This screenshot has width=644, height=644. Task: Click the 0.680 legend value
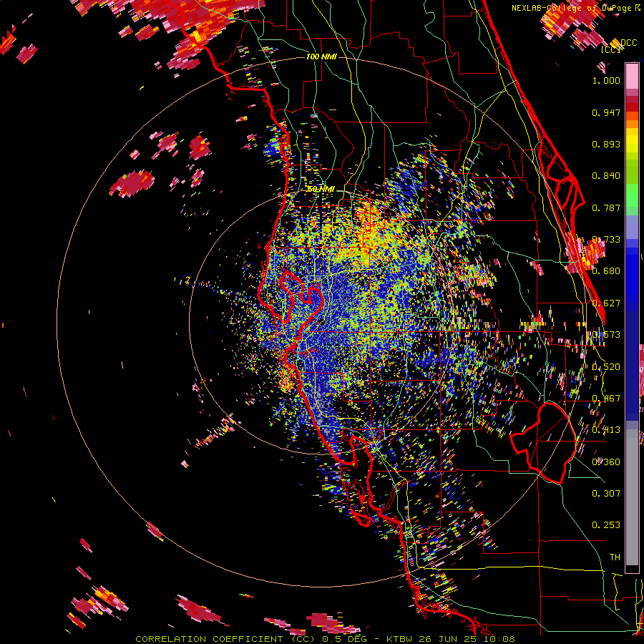point(606,271)
